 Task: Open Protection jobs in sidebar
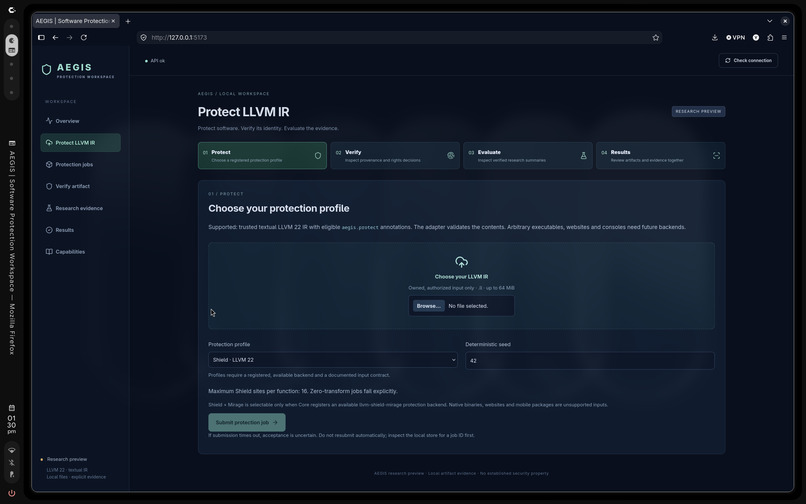(80, 165)
